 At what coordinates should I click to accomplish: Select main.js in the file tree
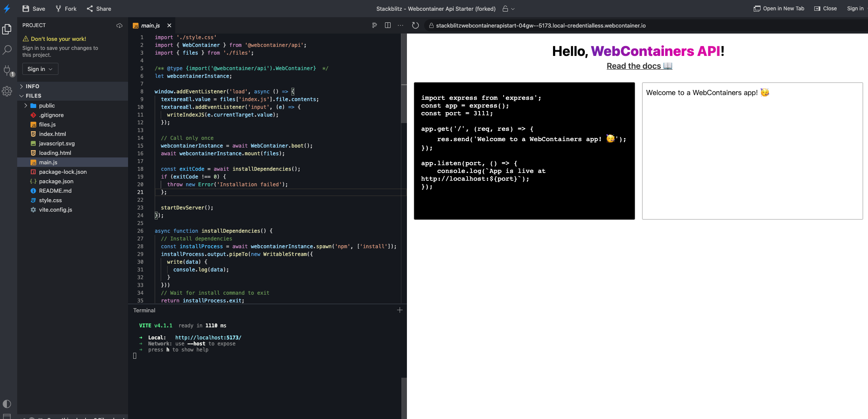pyautogui.click(x=73, y=162)
